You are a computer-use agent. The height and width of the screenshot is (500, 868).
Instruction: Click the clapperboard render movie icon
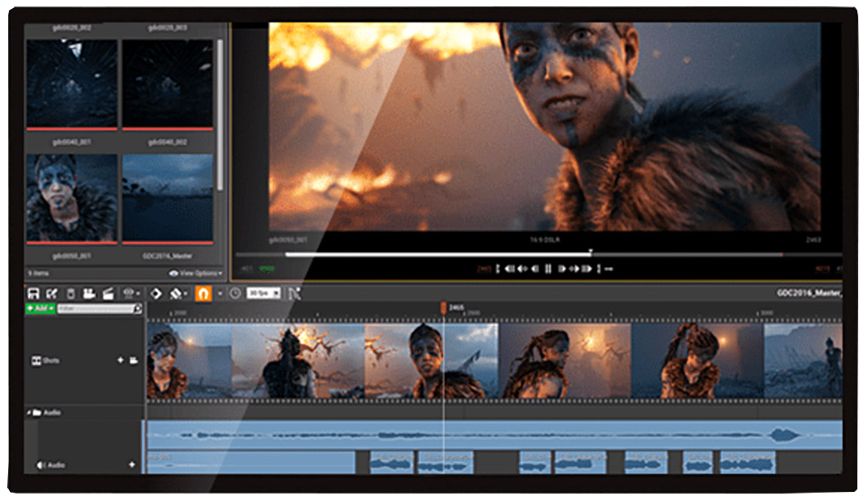[x=108, y=293]
